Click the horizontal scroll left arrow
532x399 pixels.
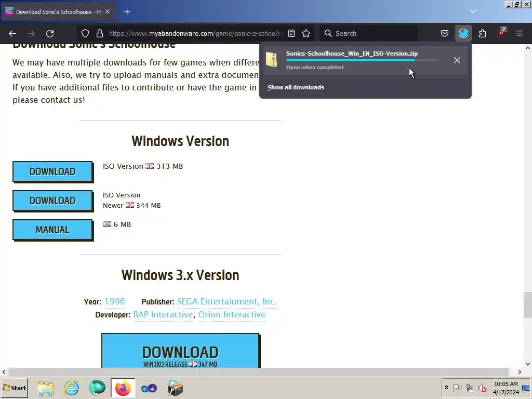point(4,372)
